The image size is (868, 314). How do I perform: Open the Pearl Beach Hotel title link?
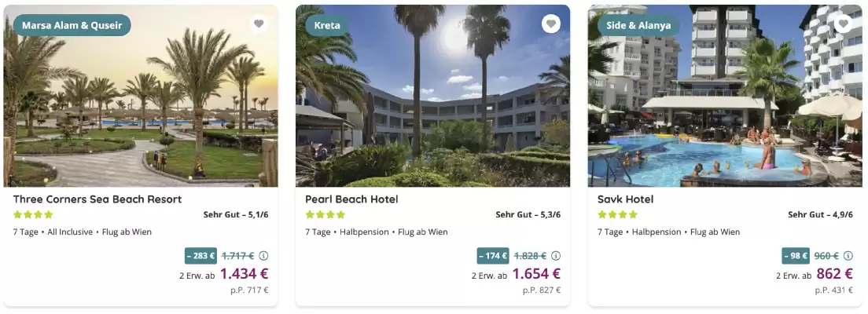point(351,199)
